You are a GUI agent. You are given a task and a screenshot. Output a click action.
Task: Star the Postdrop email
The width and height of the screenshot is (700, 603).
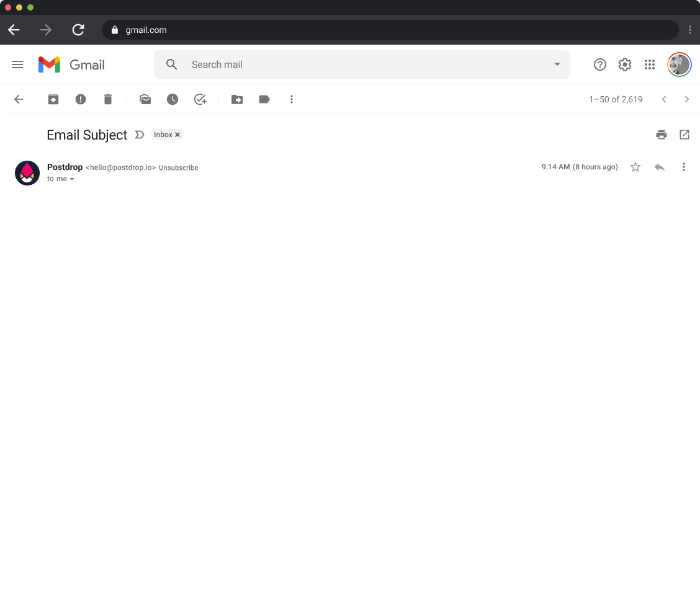tap(635, 167)
